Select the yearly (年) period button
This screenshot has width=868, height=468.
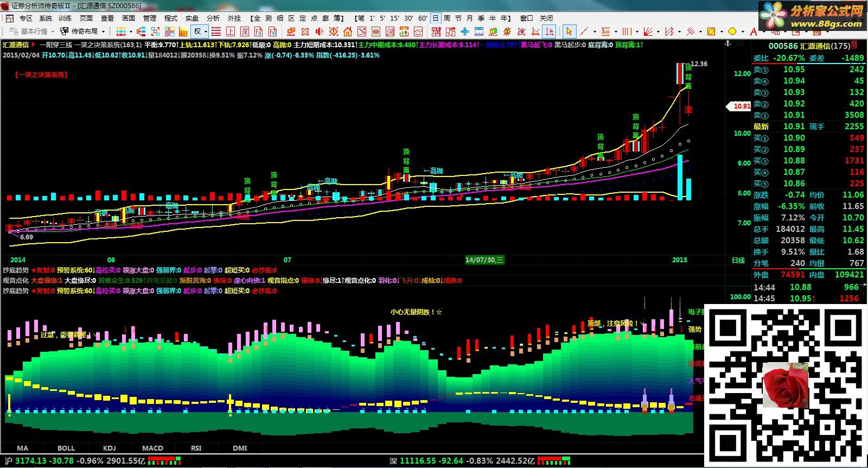point(504,18)
